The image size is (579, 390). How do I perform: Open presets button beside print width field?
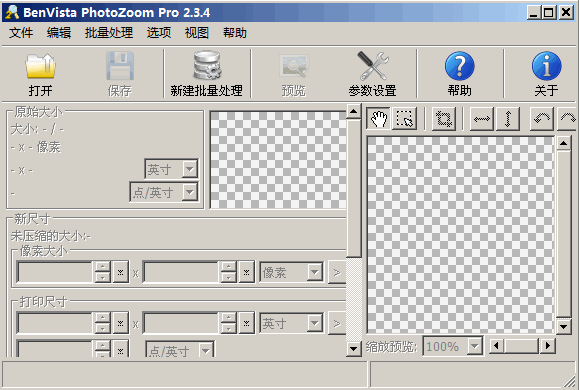[x=120, y=323]
